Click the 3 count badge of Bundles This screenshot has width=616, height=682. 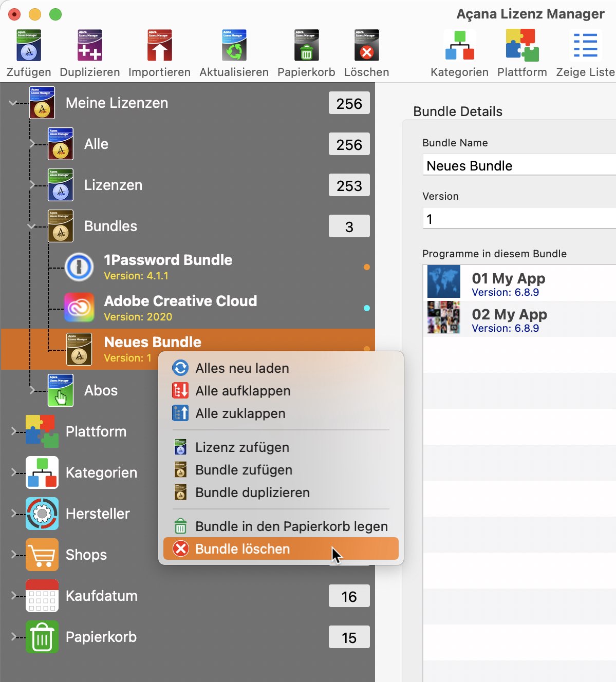click(x=349, y=226)
